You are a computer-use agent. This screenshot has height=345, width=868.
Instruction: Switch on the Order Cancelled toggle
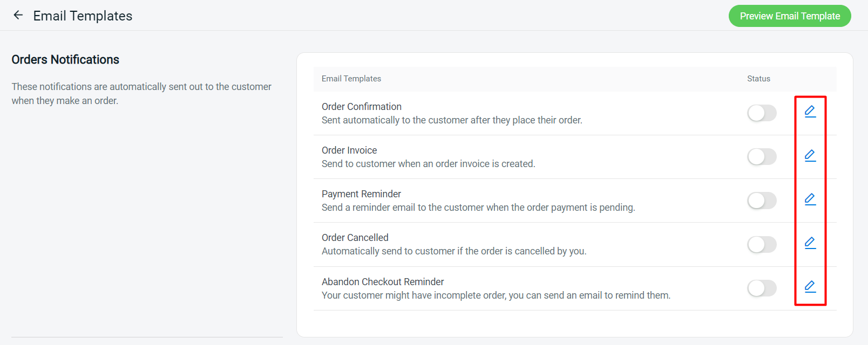coord(762,244)
